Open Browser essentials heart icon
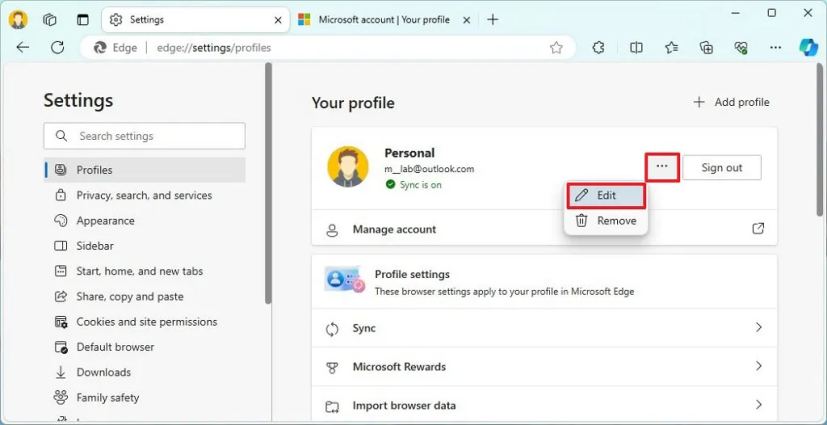The image size is (827, 425). 741,48
